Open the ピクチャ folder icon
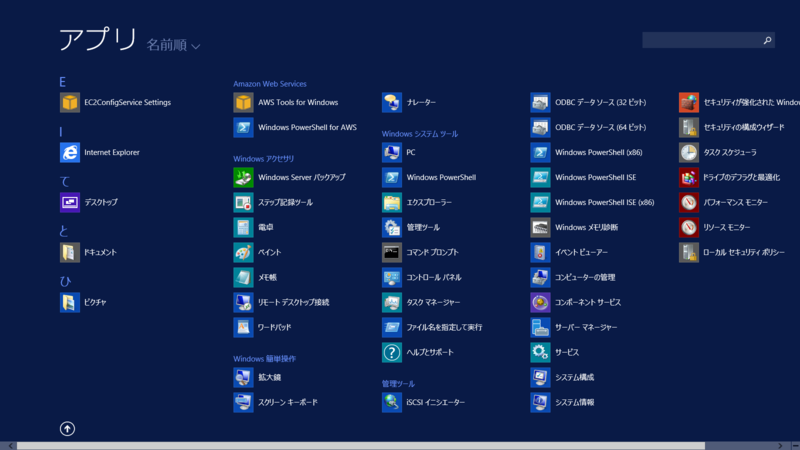800x450 pixels. [x=70, y=303]
